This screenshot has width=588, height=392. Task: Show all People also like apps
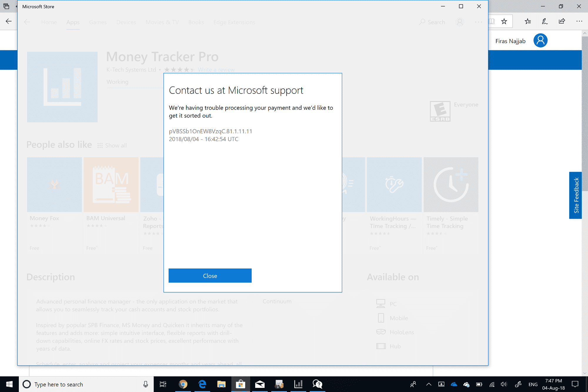(x=112, y=146)
